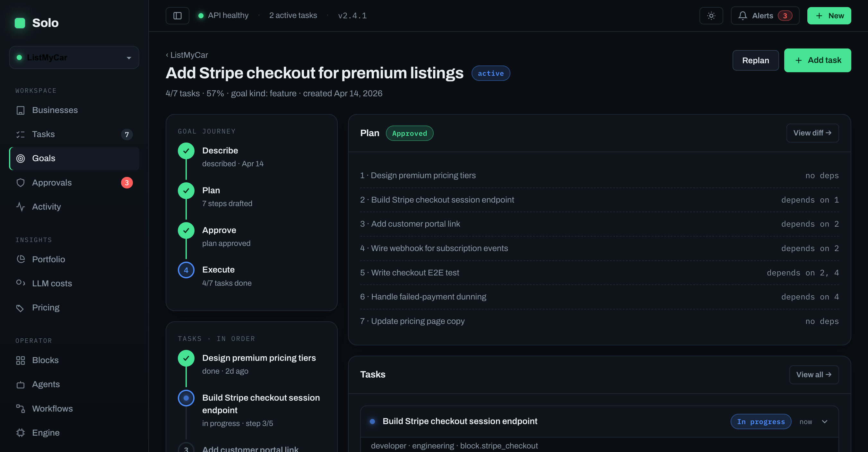Expand the Build Stripe checkout task chevron
The width and height of the screenshot is (868, 452).
click(x=825, y=422)
